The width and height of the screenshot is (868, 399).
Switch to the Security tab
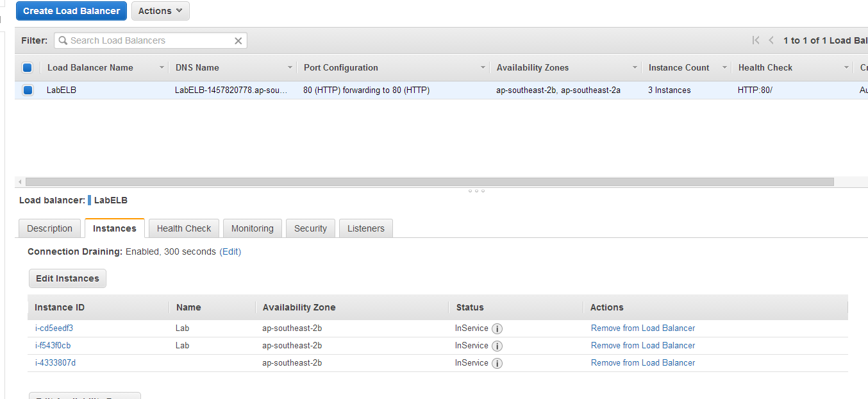[x=310, y=228]
